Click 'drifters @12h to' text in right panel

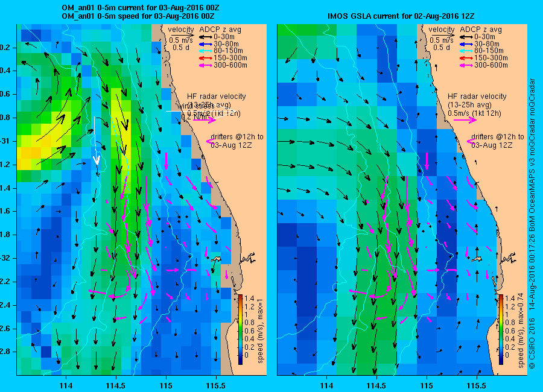tap(497, 137)
